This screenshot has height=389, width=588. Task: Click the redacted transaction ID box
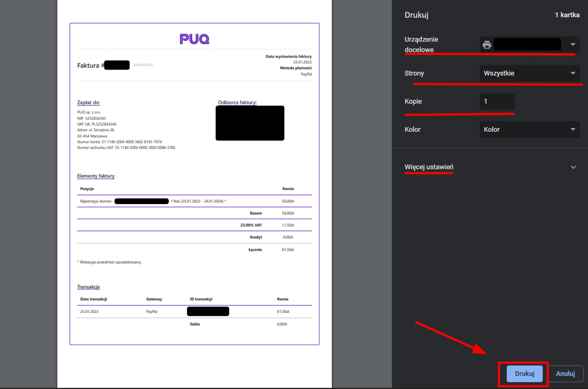point(208,311)
